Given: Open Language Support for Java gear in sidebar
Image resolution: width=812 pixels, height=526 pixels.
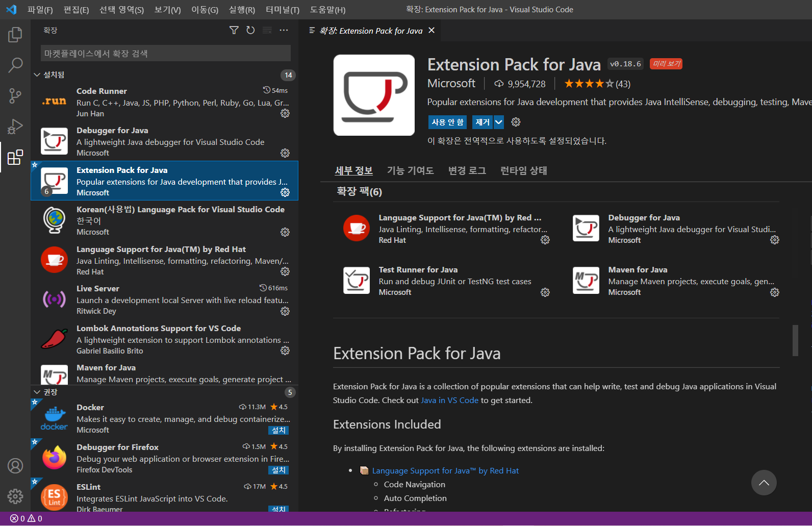Looking at the screenshot, I should tap(285, 271).
